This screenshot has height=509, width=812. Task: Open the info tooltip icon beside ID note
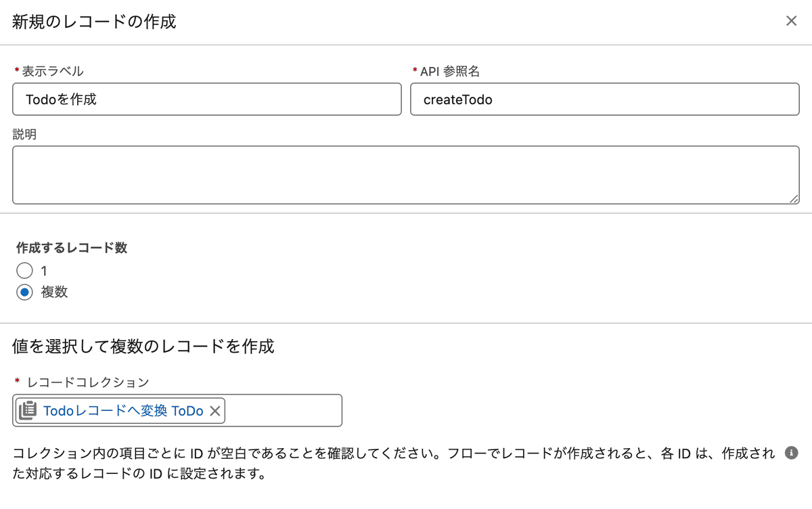[791, 453]
